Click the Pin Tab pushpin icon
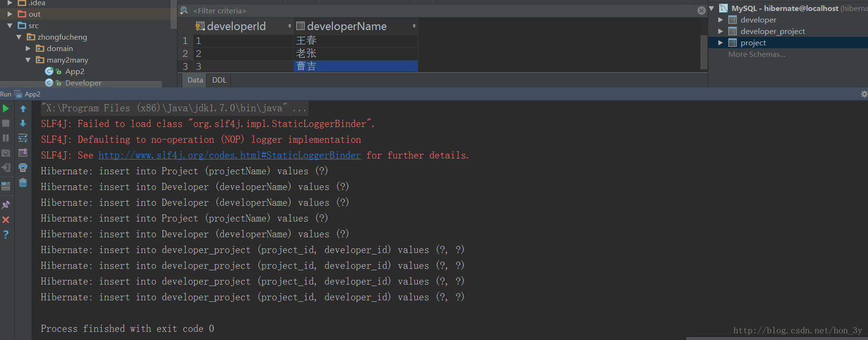The height and width of the screenshot is (340, 868). tap(6, 205)
